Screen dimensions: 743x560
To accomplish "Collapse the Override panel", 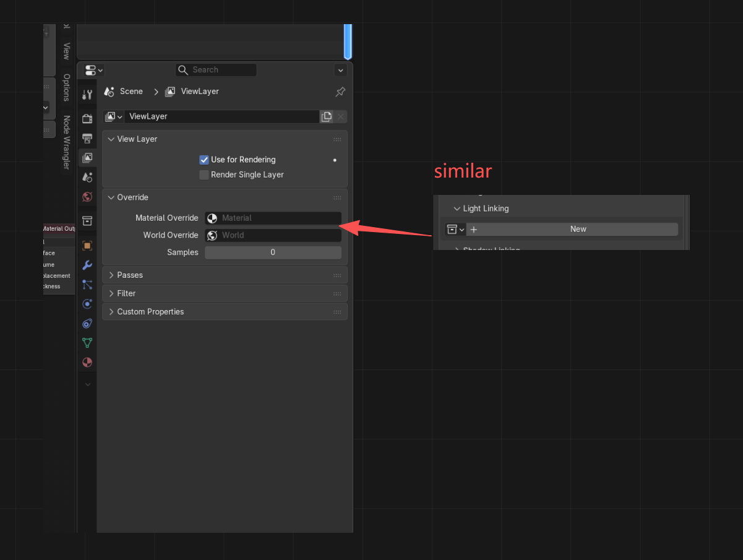I will [111, 197].
